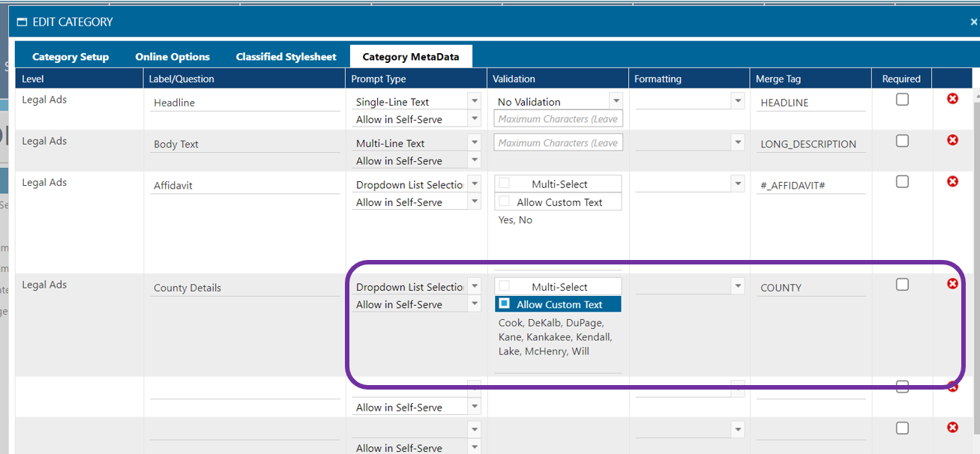
Task: Delete the County Details row
Action: pyautogui.click(x=952, y=284)
